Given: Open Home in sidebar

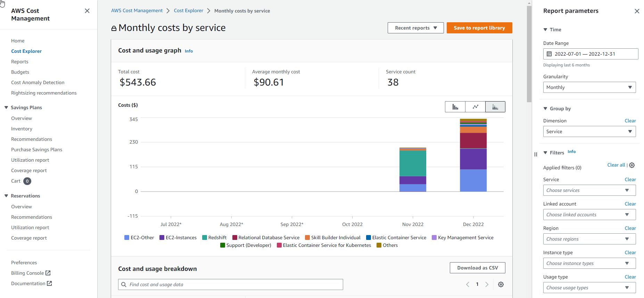Looking at the screenshot, I should (18, 41).
